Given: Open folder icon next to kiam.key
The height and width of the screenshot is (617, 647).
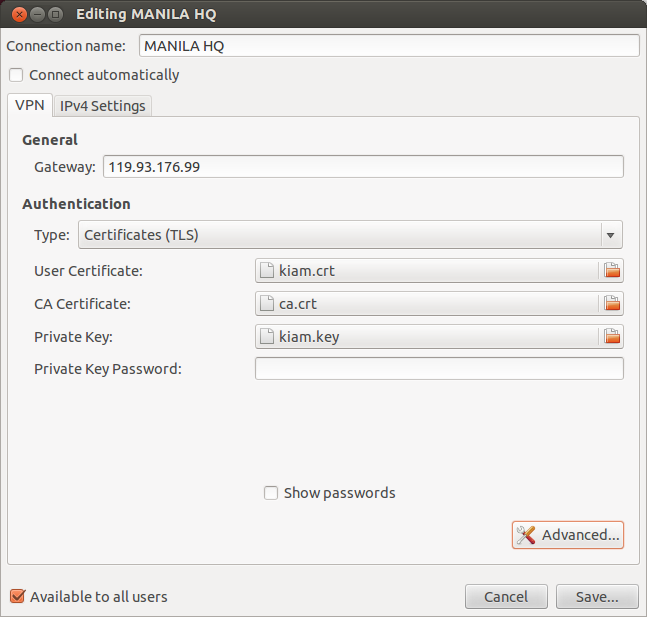Looking at the screenshot, I should pos(612,336).
